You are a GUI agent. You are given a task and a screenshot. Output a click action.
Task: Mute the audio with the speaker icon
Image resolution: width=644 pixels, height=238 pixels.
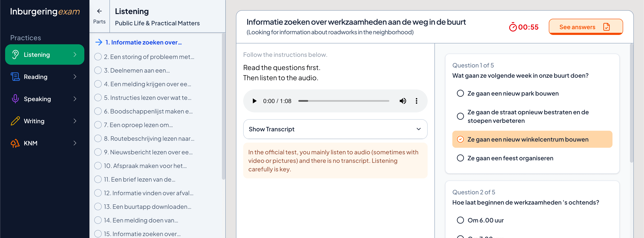402,101
